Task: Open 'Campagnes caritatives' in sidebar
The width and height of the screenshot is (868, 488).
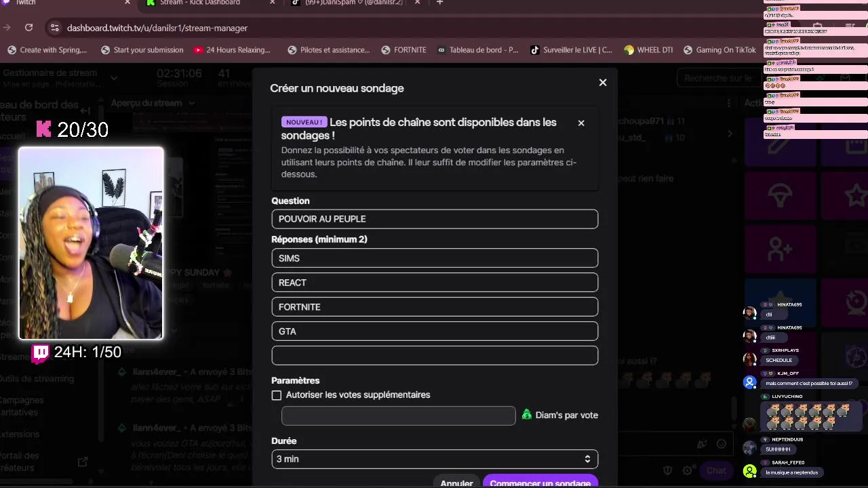Action: (22, 406)
